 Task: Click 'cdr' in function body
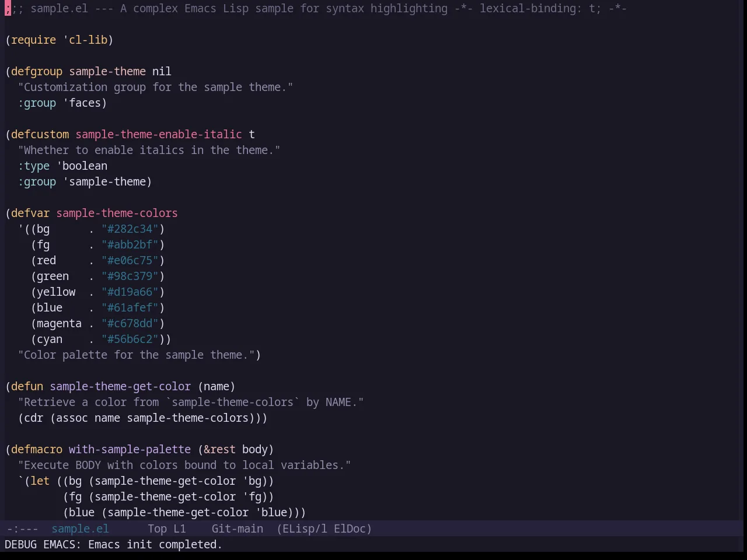tap(33, 418)
